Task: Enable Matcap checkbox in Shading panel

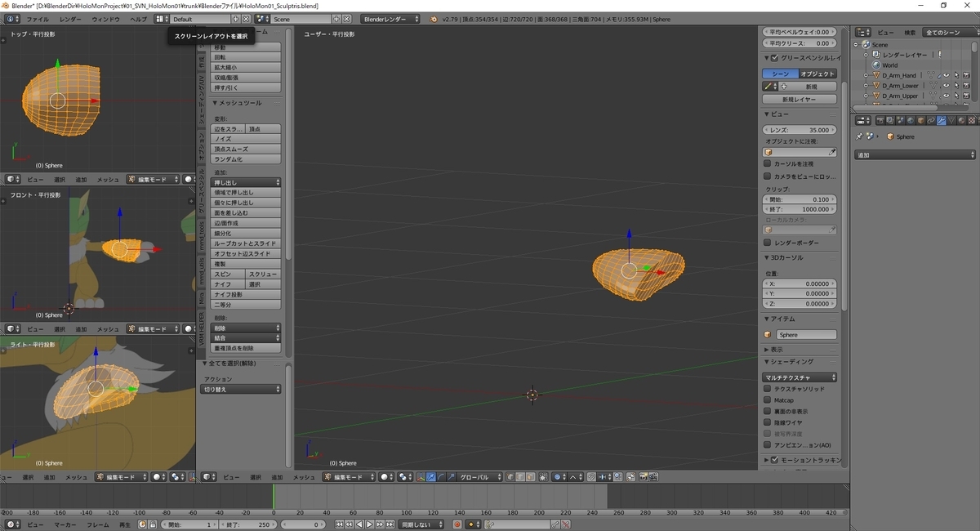Action: point(767,400)
